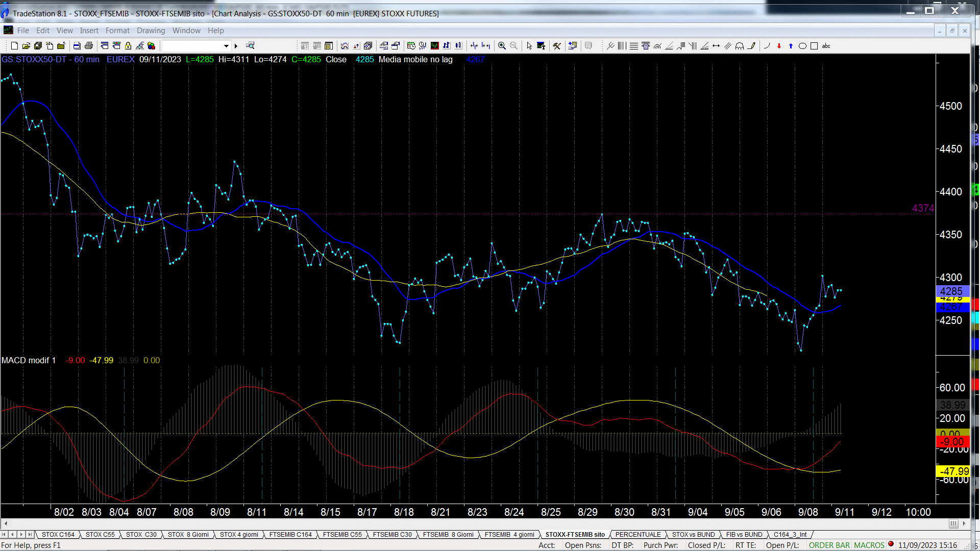
Task: Open a workspace with the folder icon
Action: 26,46
